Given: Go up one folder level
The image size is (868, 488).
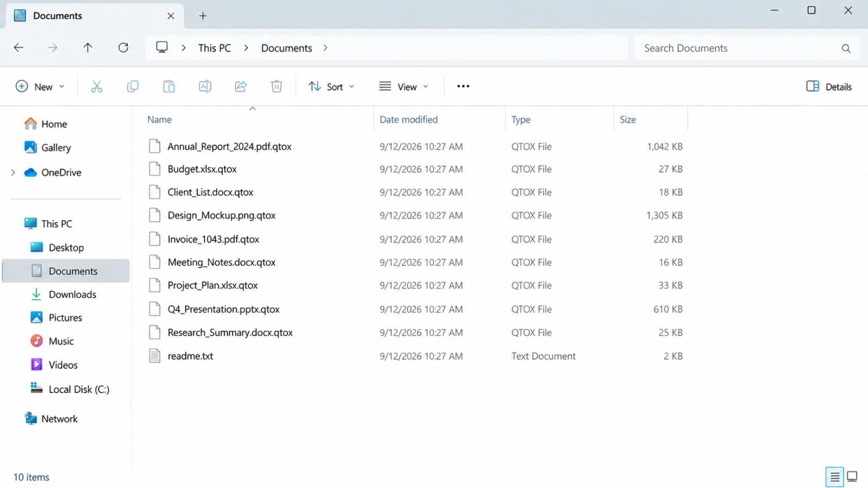Looking at the screenshot, I should point(88,48).
